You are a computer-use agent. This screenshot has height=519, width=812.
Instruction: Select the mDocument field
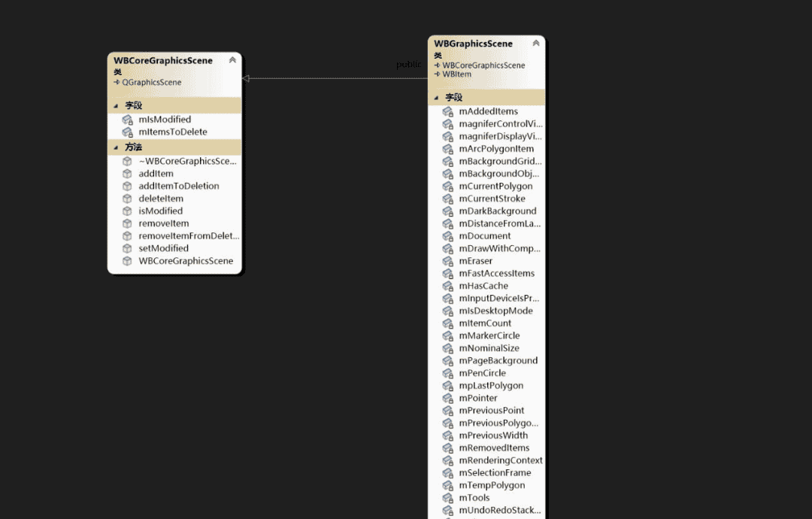(x=484, y=236)
